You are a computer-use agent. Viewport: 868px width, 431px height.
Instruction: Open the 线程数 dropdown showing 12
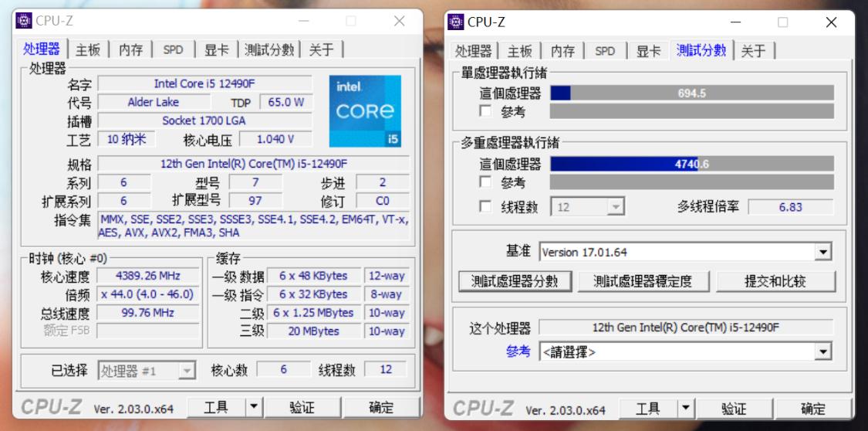click(588, 207)
